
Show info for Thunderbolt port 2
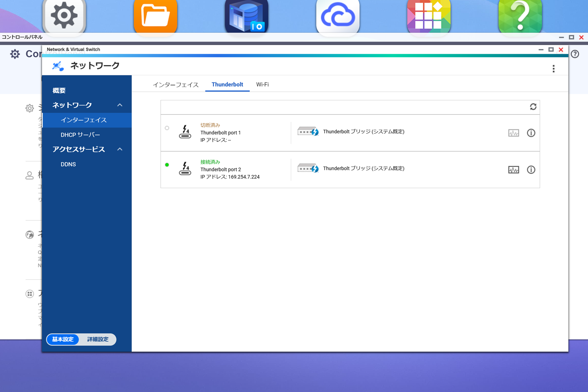(531, 170)
